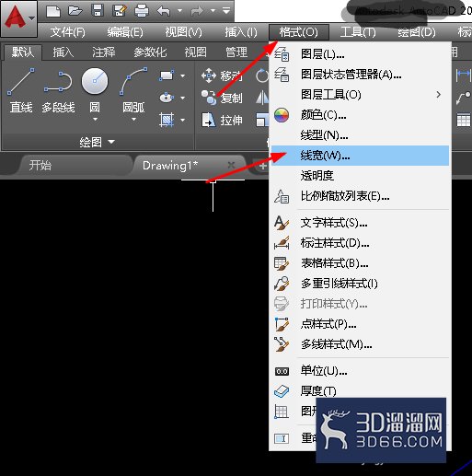This screenshot has width=472, height=476.
Task: Open Dimension Style (标注样式) entry
Action: (360, 243)
